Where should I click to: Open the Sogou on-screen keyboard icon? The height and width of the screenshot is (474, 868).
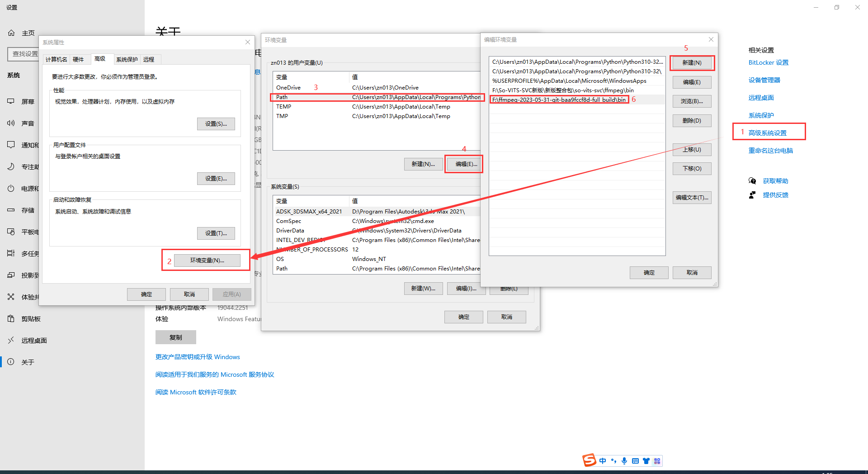(x=635, y=460)
